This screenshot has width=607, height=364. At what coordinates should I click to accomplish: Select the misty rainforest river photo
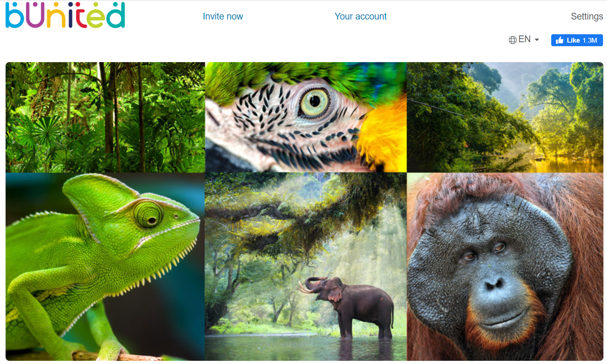505,117
